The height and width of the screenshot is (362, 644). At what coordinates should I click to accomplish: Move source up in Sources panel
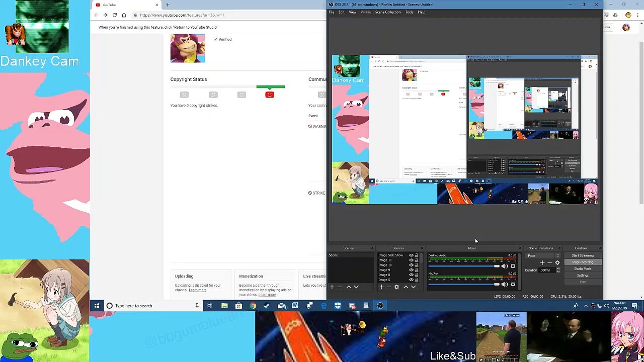click(x=406, y=287)
